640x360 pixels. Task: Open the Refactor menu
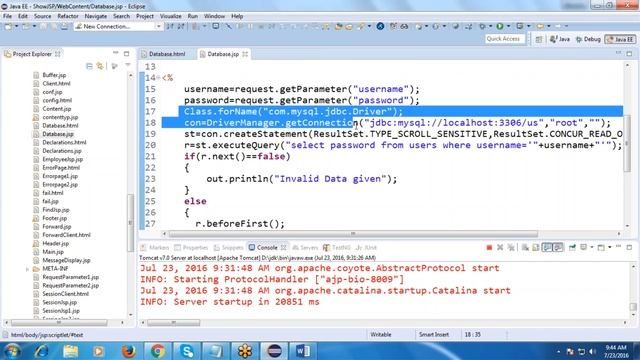pos(68,16)
